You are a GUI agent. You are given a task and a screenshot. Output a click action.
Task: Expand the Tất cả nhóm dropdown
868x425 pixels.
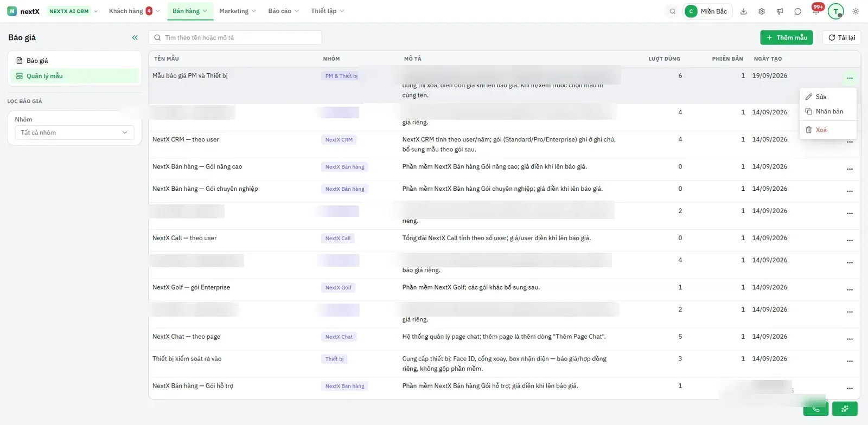[x=74, y=132]
